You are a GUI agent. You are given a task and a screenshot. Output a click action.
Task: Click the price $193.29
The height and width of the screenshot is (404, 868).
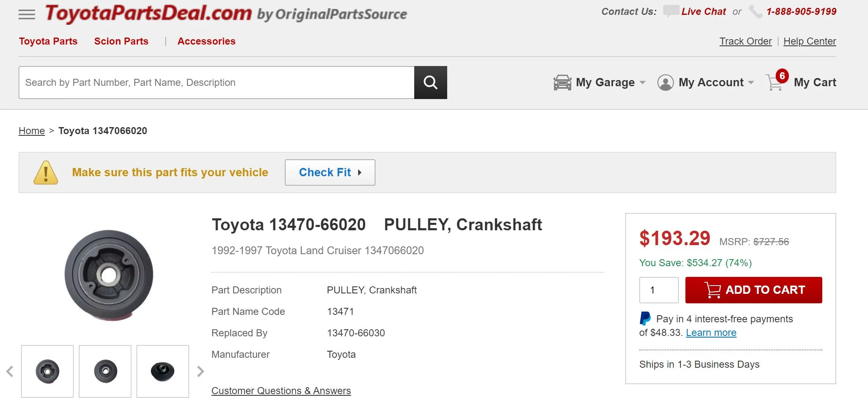tap(675, 239)
